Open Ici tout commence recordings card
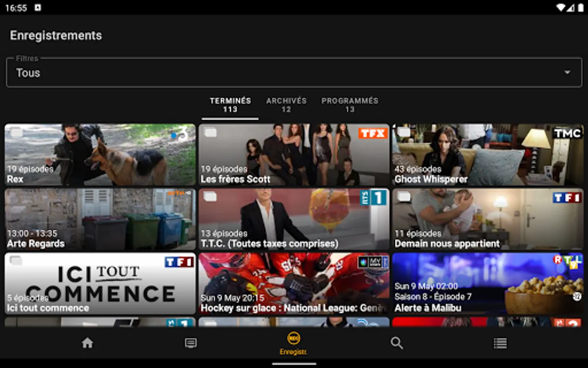588x368 pixels. (100, 283)
